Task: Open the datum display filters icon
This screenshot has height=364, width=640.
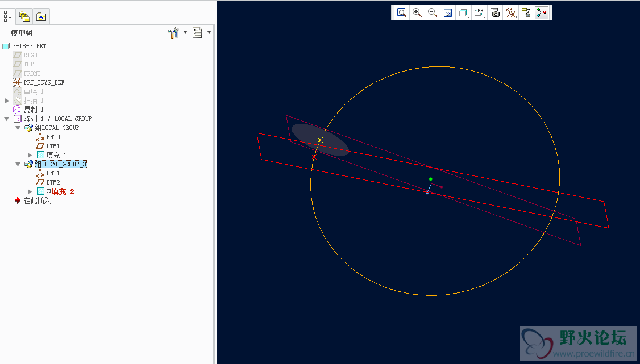Action: click(510, 12)
